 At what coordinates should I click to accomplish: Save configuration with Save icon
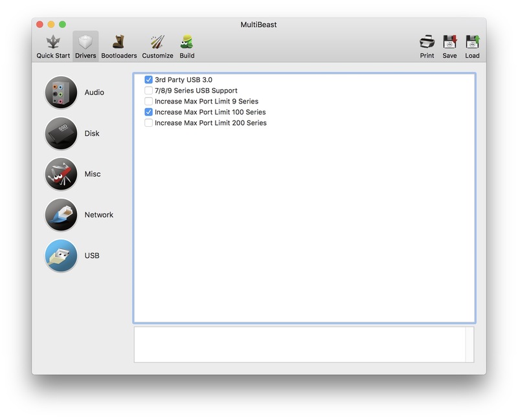tap(449, 42)
